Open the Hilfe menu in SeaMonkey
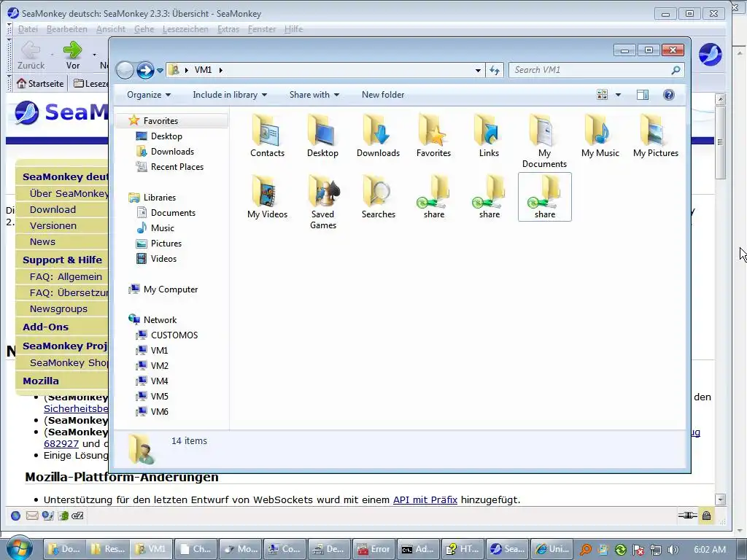747x560 pixels. (293, 29)
